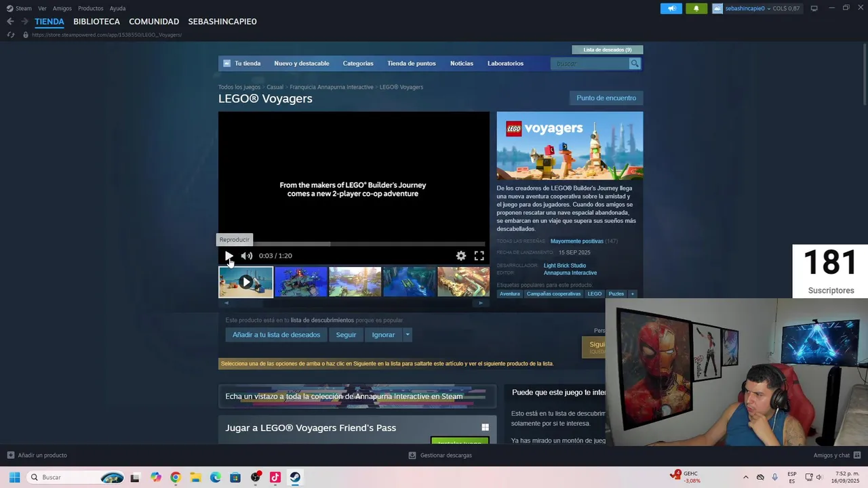
Task: Open the TikTok app from the taskbar
Action: pos(275,477)
